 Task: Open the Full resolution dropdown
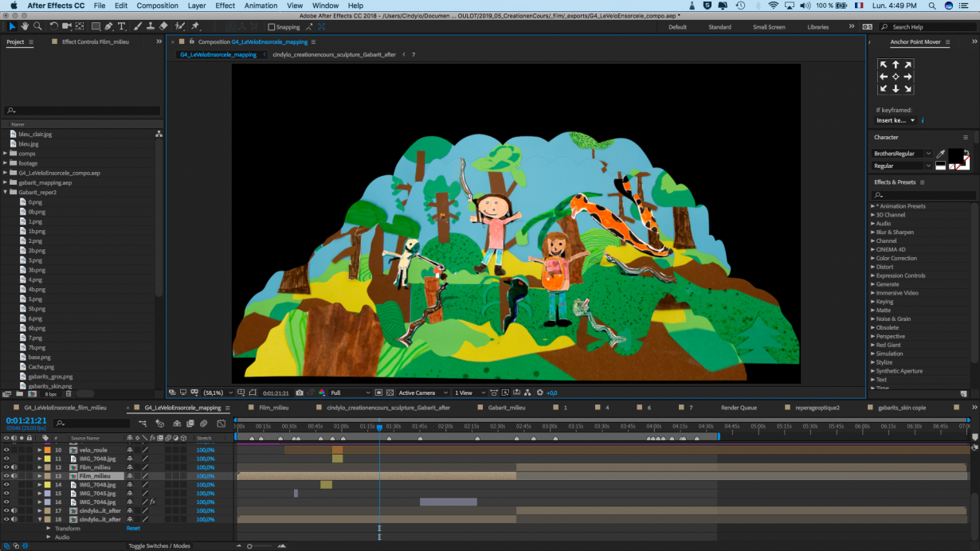[x=351, y=393]
